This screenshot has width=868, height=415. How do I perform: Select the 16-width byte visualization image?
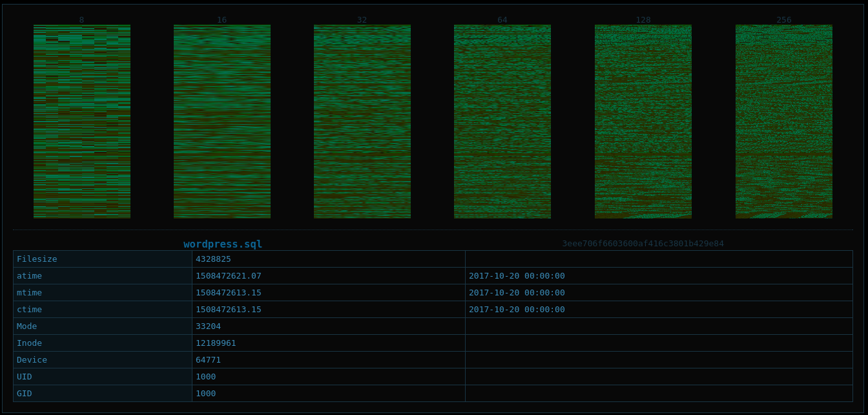click(x=222, y=122)
